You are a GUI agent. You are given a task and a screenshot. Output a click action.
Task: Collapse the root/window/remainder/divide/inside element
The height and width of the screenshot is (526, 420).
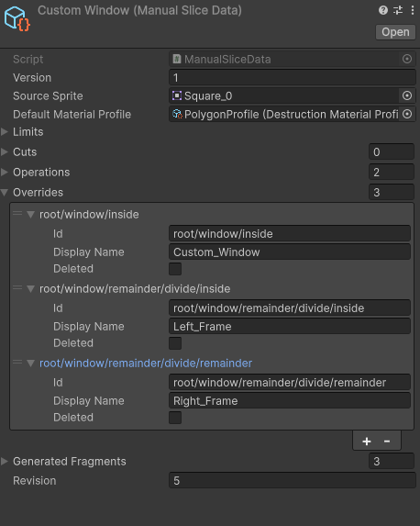click(x=30, y=289)
